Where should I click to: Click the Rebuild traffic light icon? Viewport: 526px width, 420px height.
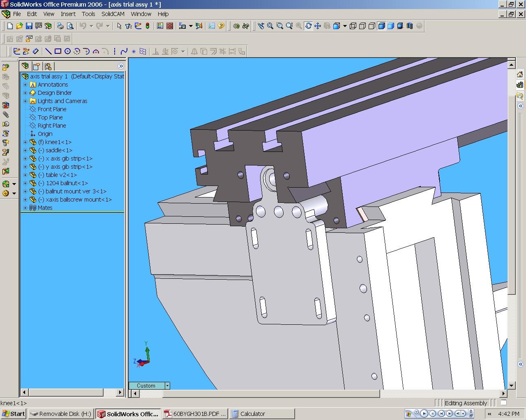[x=148, y=26]
